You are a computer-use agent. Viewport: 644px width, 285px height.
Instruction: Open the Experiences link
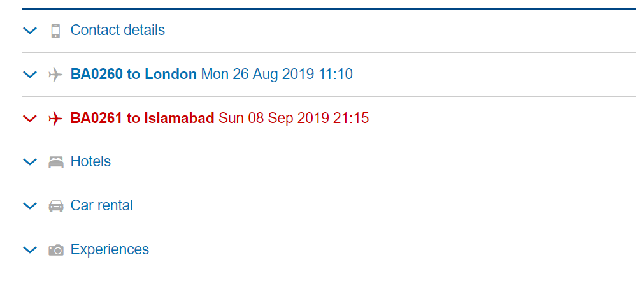tap(110, 249)
